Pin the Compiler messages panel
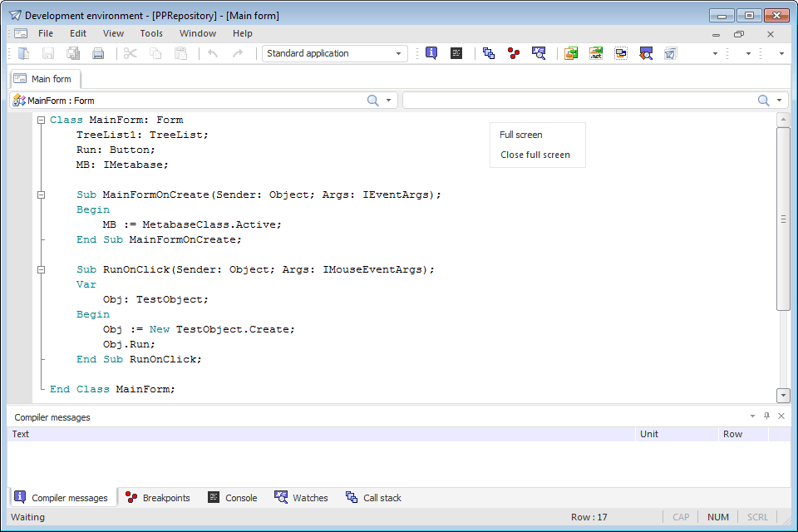The width and height of the screenshot is (798, 532). pyautogui.click(x=767, y=416)
